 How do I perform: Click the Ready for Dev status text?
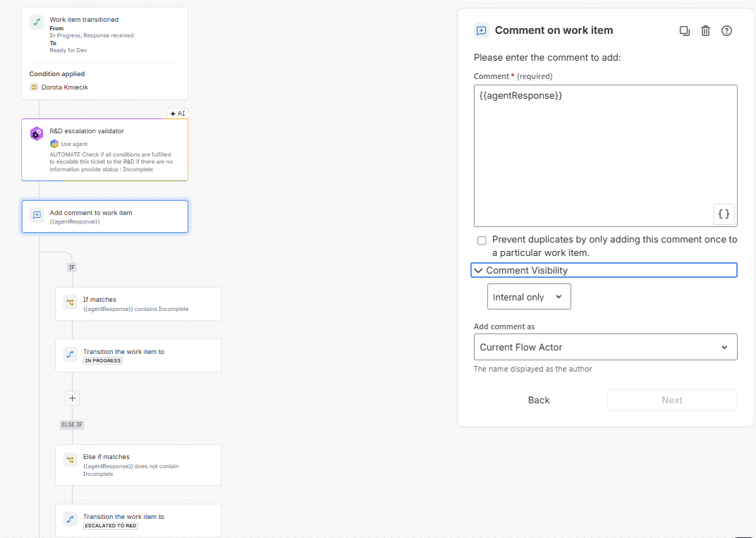point(68,50)
